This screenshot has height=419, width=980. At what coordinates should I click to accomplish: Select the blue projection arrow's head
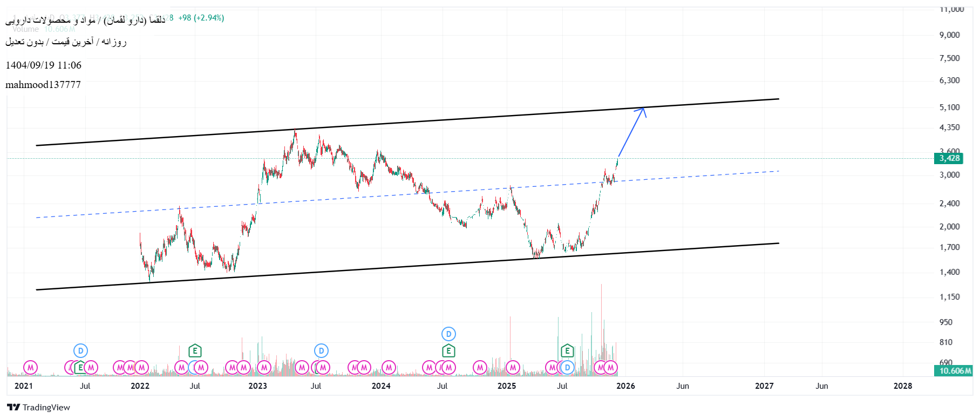(x=642, y=110)
